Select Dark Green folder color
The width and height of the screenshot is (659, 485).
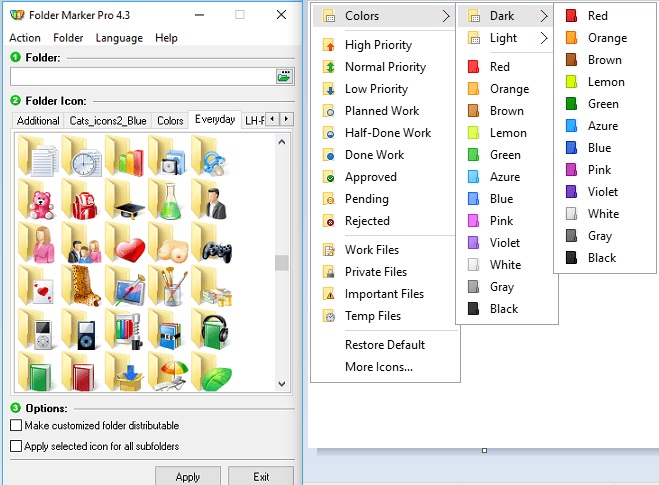[604, 104]
